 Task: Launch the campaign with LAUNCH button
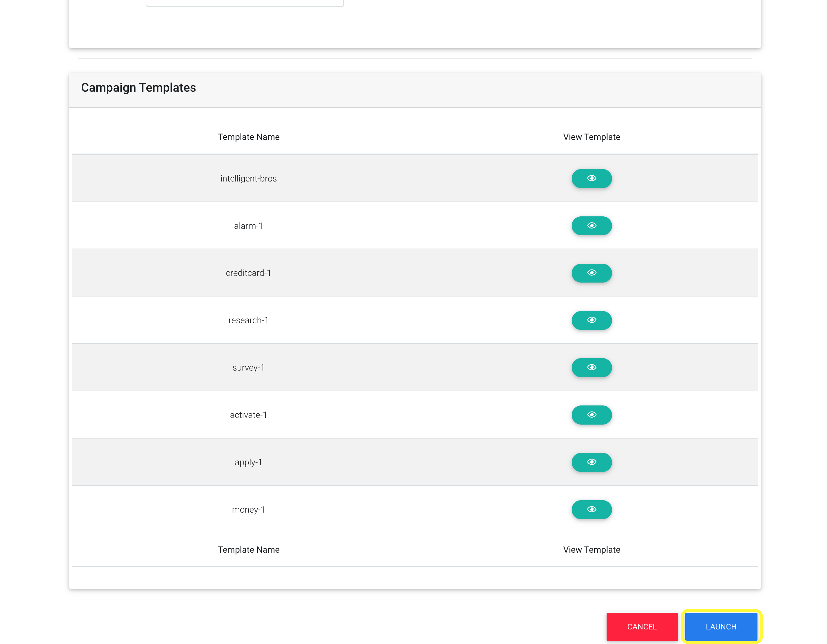[x=721, y=627]
